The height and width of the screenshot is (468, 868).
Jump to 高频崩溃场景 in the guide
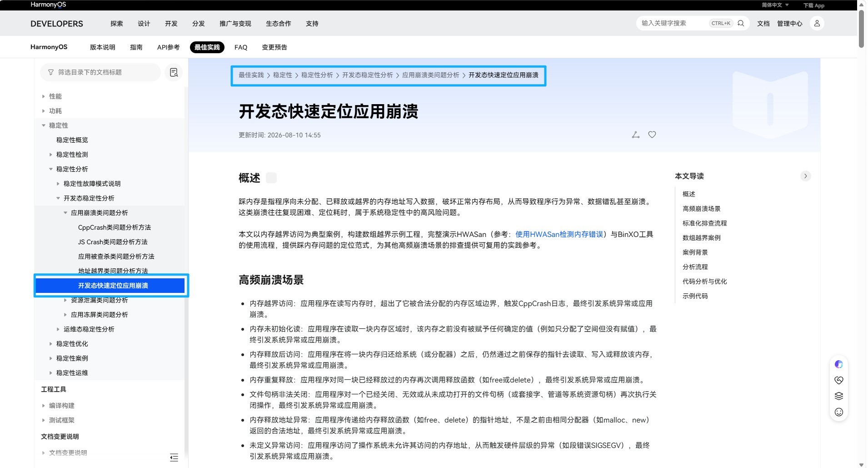[x=702, y=209]
